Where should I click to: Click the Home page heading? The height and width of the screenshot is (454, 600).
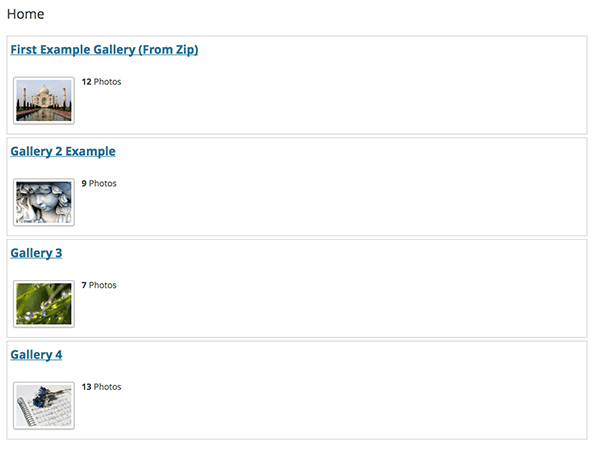point(25,15)
